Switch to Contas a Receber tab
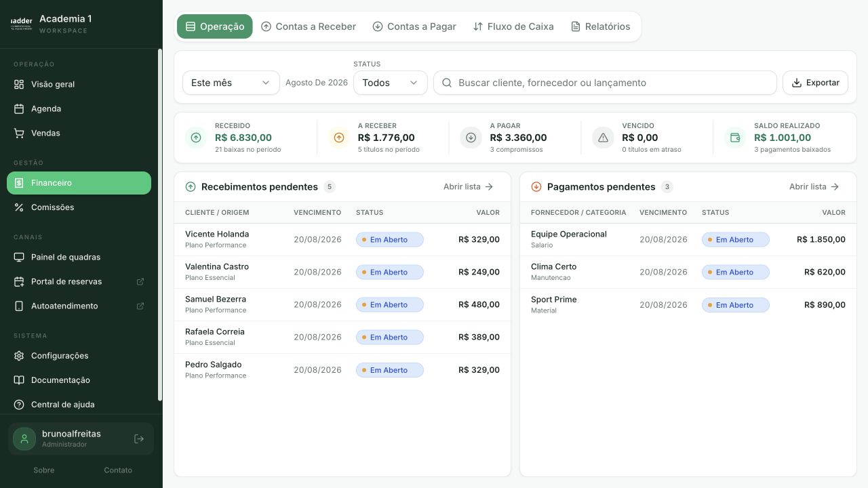The image size is (868, 488). (309, 26)
